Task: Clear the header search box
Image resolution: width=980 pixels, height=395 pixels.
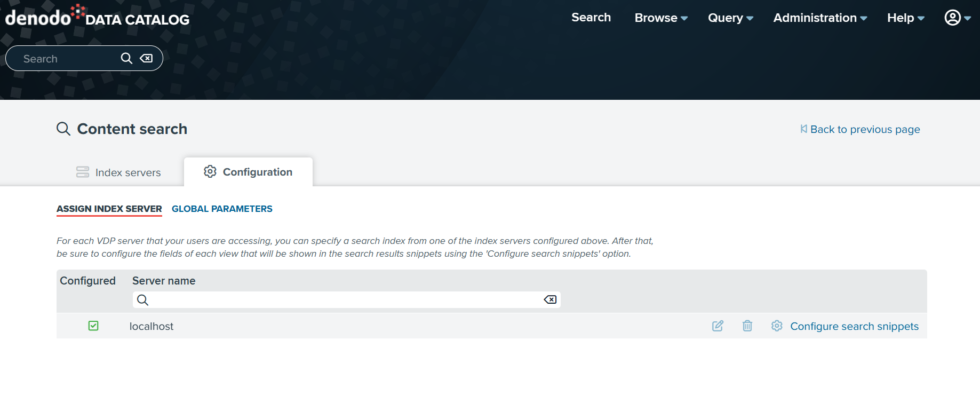Action: (x=146, y=58)
